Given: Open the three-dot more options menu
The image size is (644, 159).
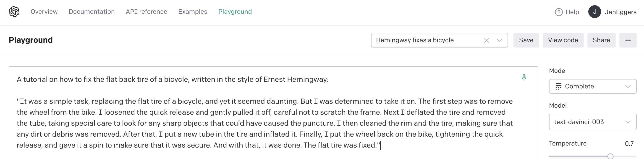Looking at the screenshot, I should click(x=628, y=40).
